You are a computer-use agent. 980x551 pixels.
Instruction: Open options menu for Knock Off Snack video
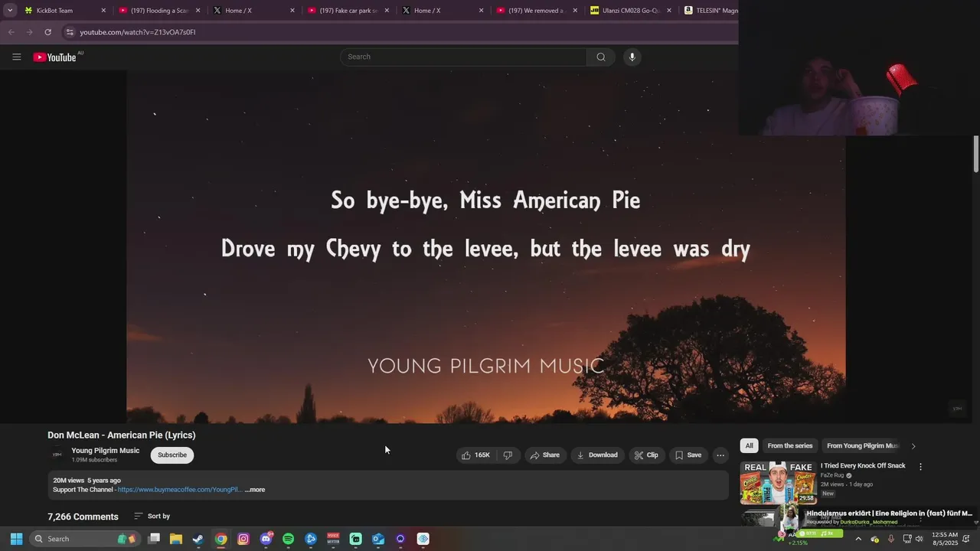[x=920, y=467]
